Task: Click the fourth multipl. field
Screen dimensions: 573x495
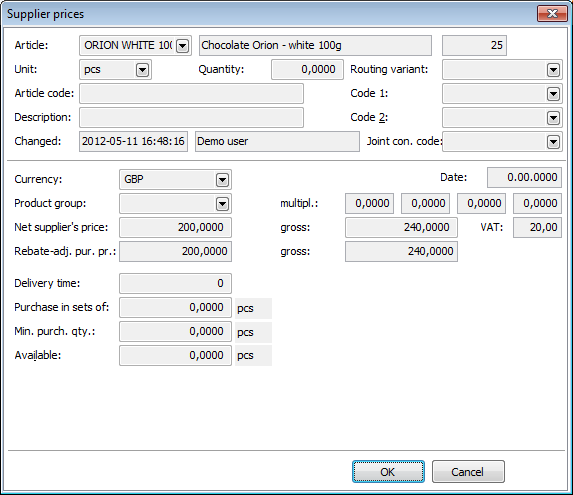Action: (x=537, y=203)
